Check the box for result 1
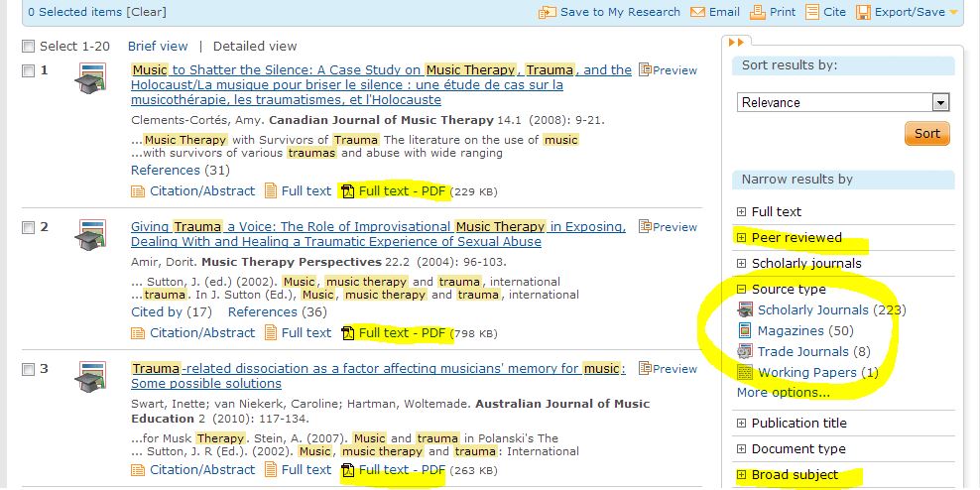 point(28,70)
